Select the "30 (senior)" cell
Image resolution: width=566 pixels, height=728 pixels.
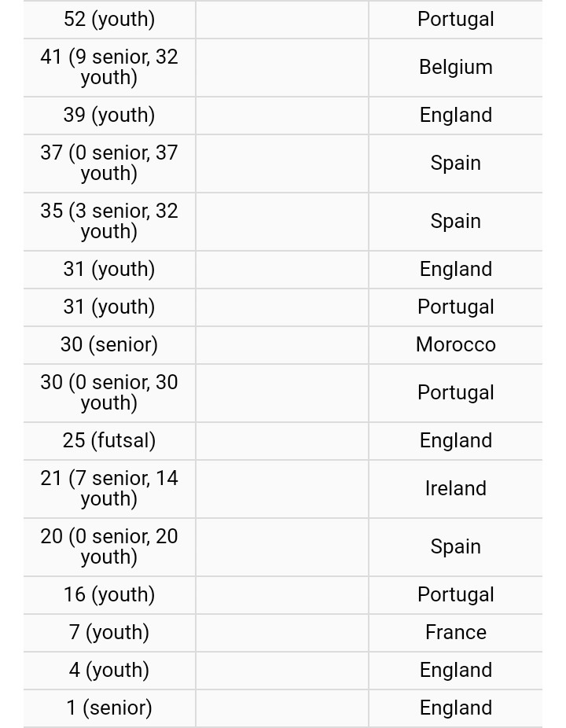[x=109, y=344]
